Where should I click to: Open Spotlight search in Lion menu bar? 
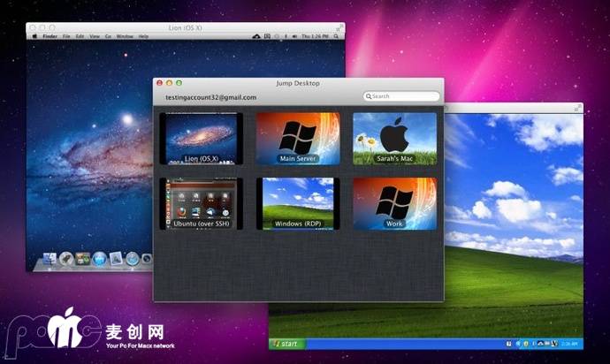(336, 36)
